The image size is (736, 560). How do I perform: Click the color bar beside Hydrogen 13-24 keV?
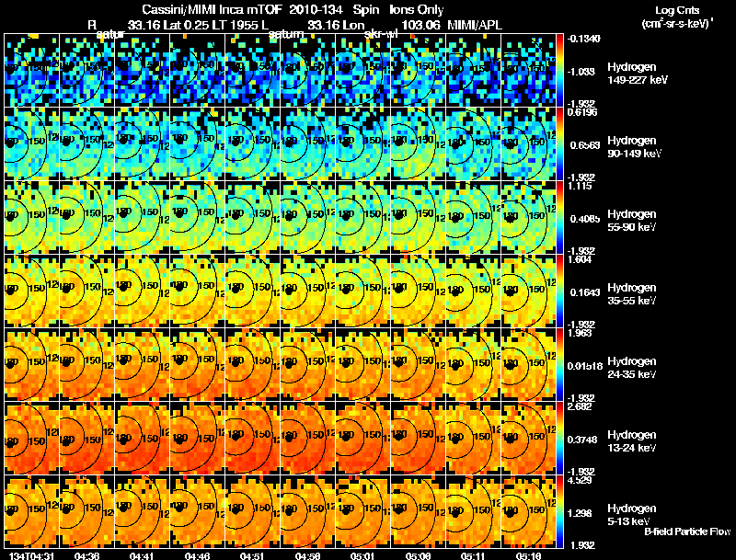coord(559,439)
